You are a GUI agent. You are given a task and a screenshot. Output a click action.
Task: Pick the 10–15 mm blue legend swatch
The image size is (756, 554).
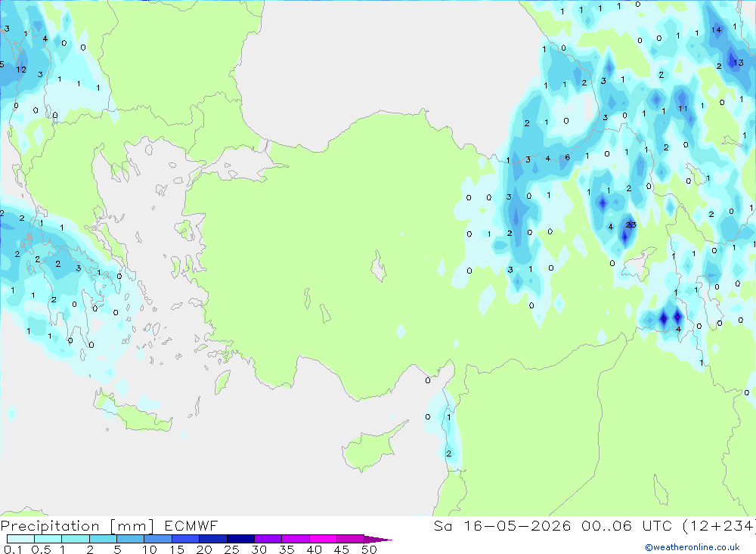click(158, 539)
